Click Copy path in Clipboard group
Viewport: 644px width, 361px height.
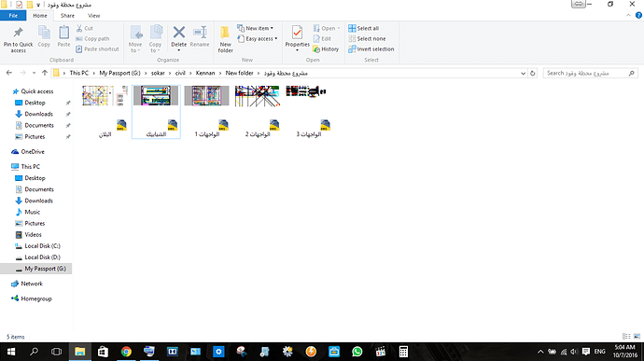click(x=92, y=38)
